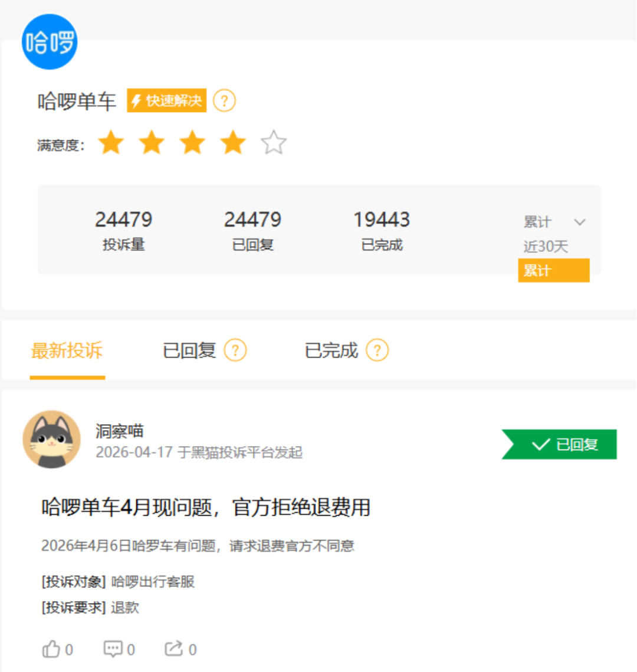Switch to the 最新投诉 tab
Viewport: 637px width, 672px height.
(67, 350)
